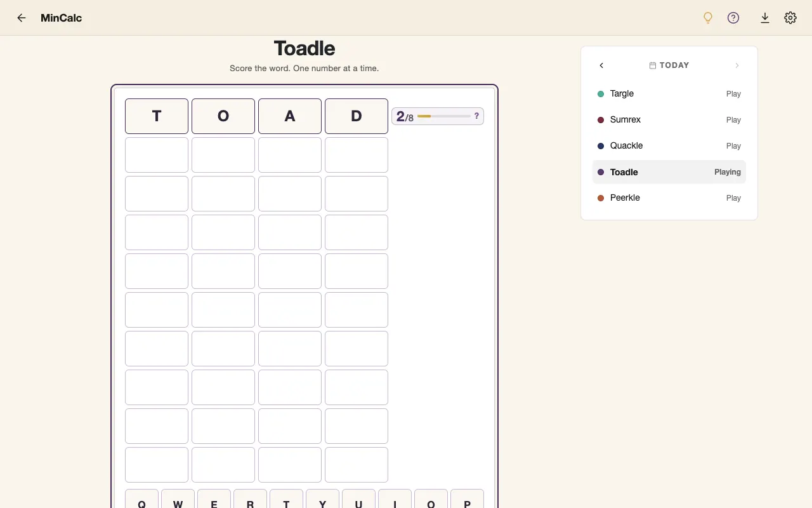Click the question mark in the score badge
The width and height of the screenshot is (812, 508).
click(476, 116)
